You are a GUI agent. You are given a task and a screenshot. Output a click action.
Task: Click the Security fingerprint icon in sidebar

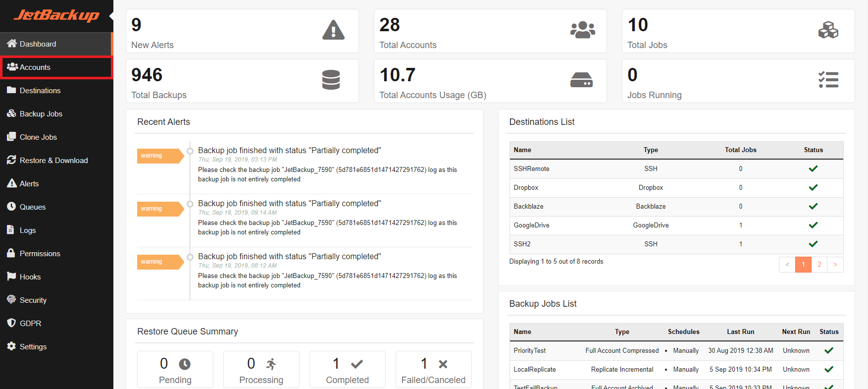tap(12, 300)
